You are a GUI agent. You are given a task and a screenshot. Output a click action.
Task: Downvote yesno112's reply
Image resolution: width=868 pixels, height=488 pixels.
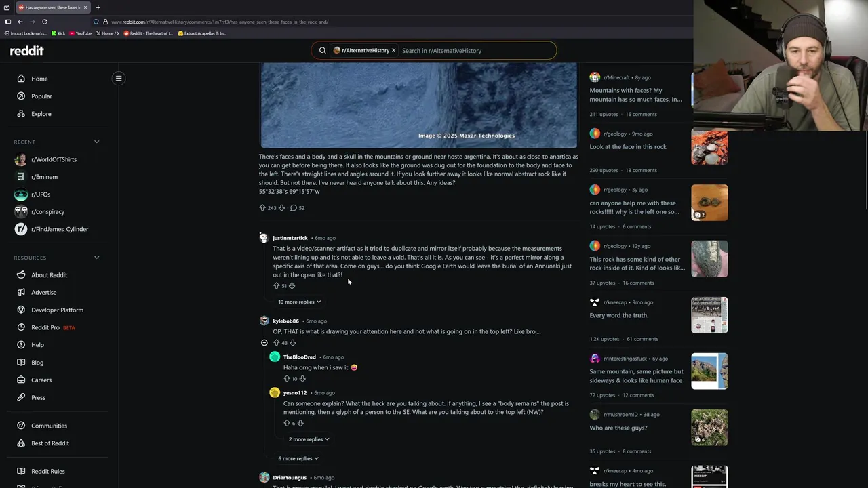click(x=300, y=423)
